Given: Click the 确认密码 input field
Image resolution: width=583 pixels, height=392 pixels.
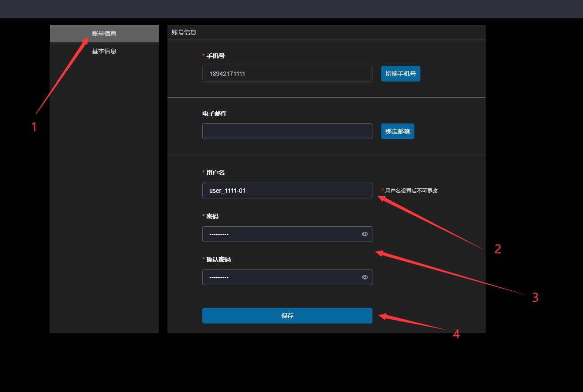Looking at the screenshot, I should coord(287,277).
